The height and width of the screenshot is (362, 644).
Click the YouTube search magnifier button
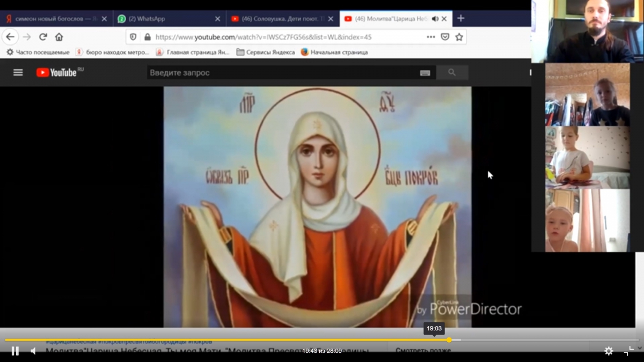click(452, 72)
